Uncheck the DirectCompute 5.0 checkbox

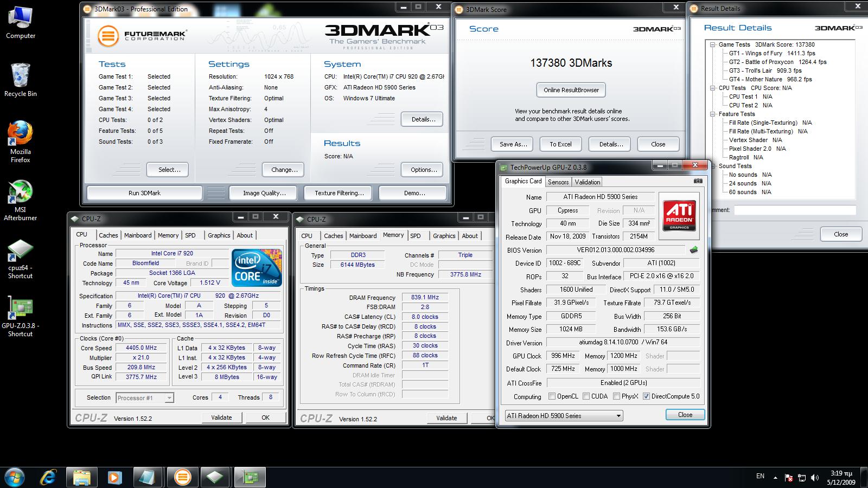pyautogui.click(x=646, y=396)
